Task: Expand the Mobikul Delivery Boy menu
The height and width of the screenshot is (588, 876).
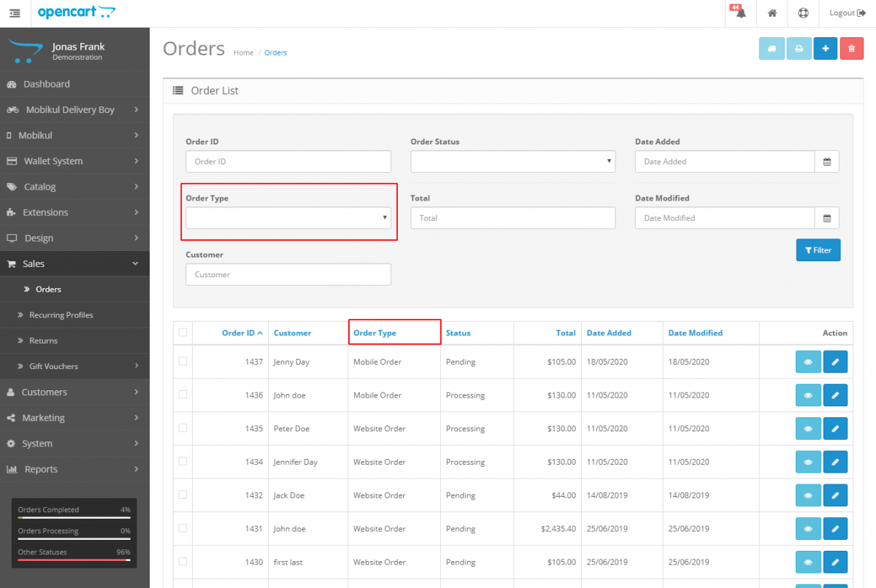Action: [74, 109]
